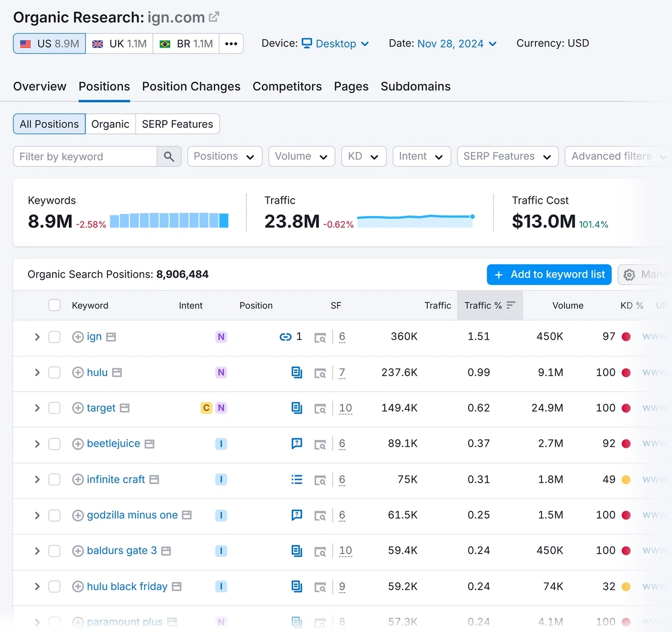Add 'beetlejuice' keyword using plus icon

78,444
